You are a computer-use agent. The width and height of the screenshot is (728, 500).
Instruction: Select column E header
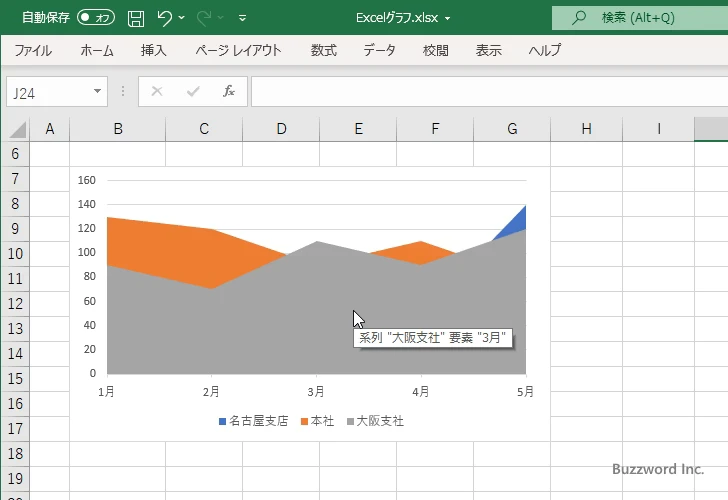358,129
